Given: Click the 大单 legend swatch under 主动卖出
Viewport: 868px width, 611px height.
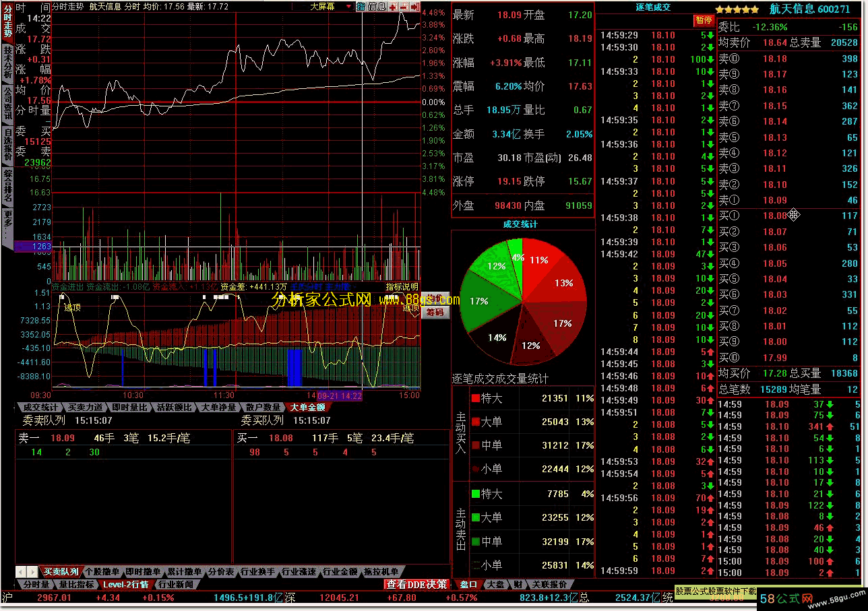Looking at the screenshot, I should [475, 518].
